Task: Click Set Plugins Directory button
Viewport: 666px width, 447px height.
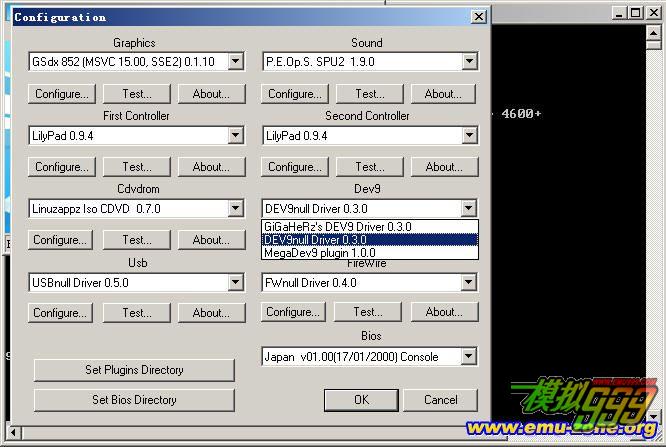Action: [x=134, y=370]
